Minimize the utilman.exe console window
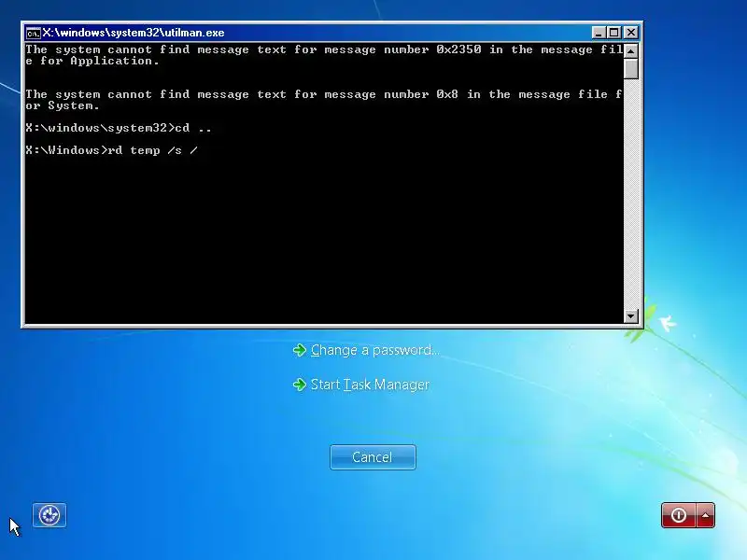747x560 pixels. pyautogui.click(x=599, y=33)
